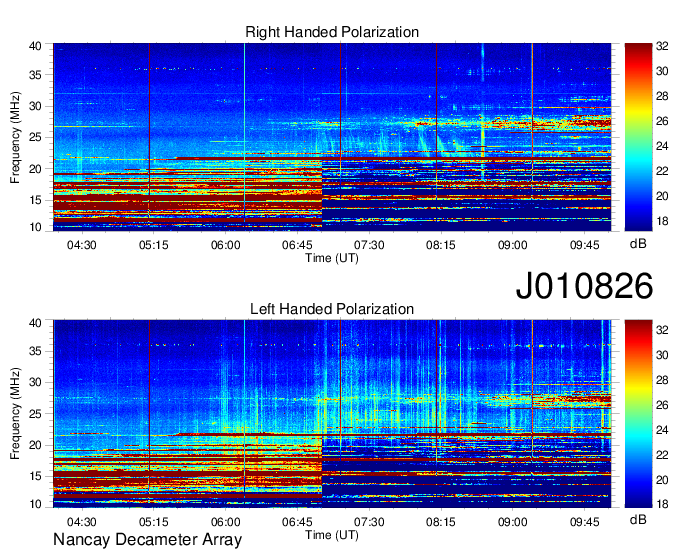680x552 pixels.
Task: Click the 28 value on lower colorbar scale
Action: [x=662, y=380]
